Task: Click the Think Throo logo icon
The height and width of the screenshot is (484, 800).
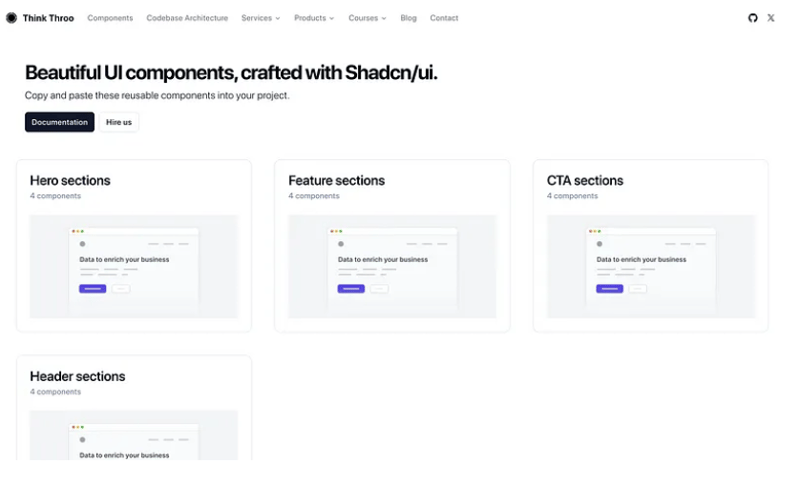Action: coord(12,18)
